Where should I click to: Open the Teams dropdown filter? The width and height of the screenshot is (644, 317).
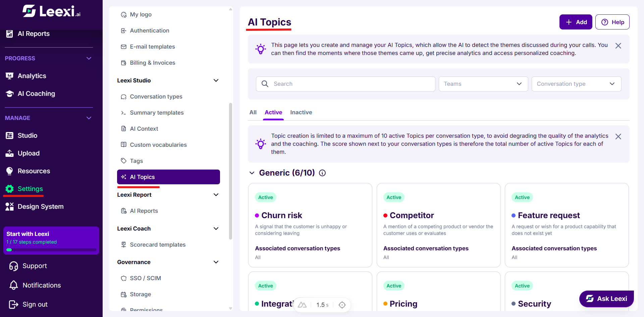click(x=483, y=84)
